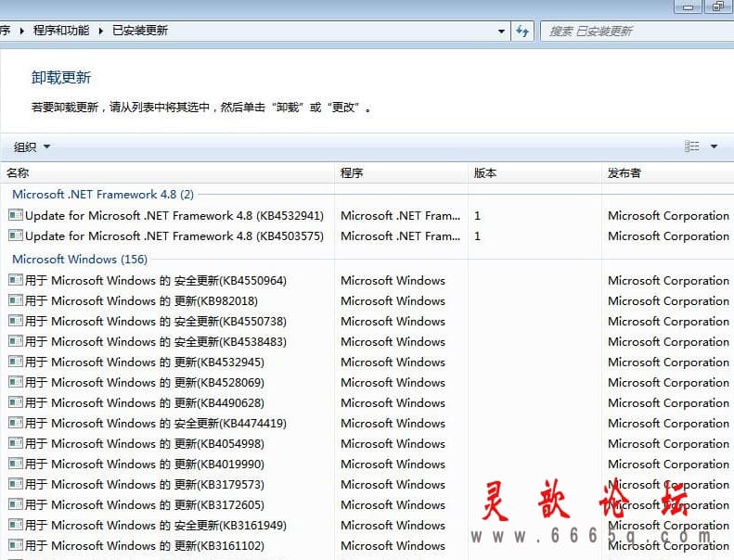Select the 更新(KB4532945) row name
Image resolution: width=734 pixels, height=560 pixels.
click(x=144, y=363)
